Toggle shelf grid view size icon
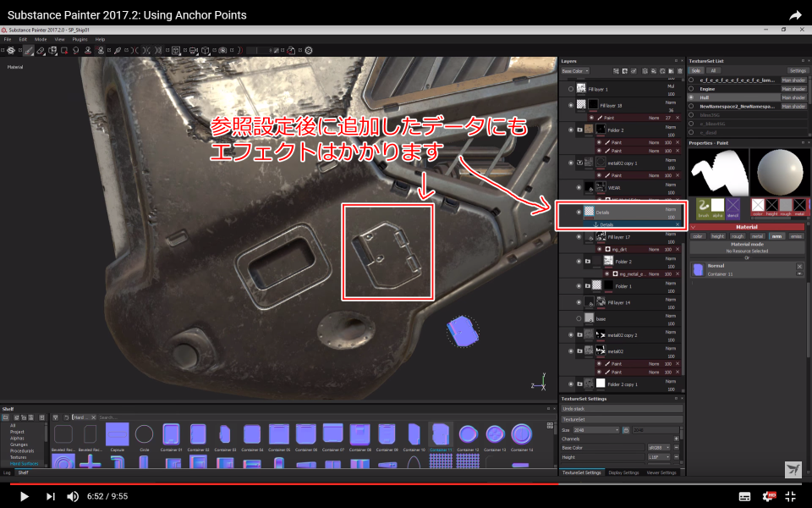812x508 pixels. pyautogui.click(x=550, y=426)
